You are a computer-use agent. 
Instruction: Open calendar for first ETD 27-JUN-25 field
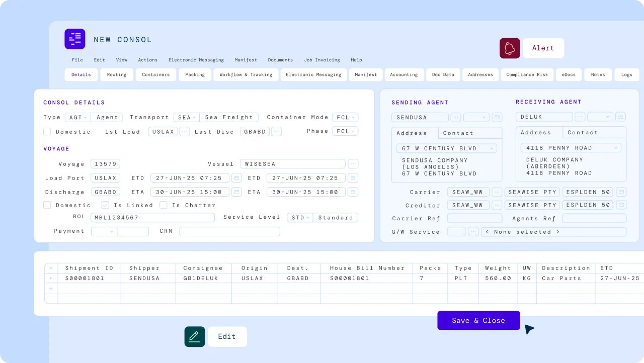[x=236, y=178]
